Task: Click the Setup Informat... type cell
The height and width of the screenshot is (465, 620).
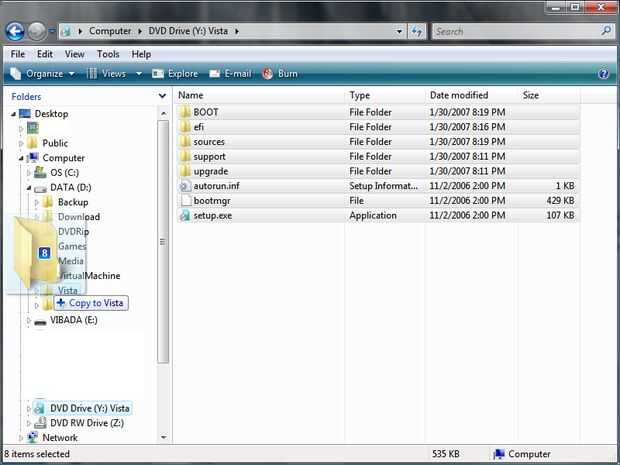Action: click(x=383, y=186)
